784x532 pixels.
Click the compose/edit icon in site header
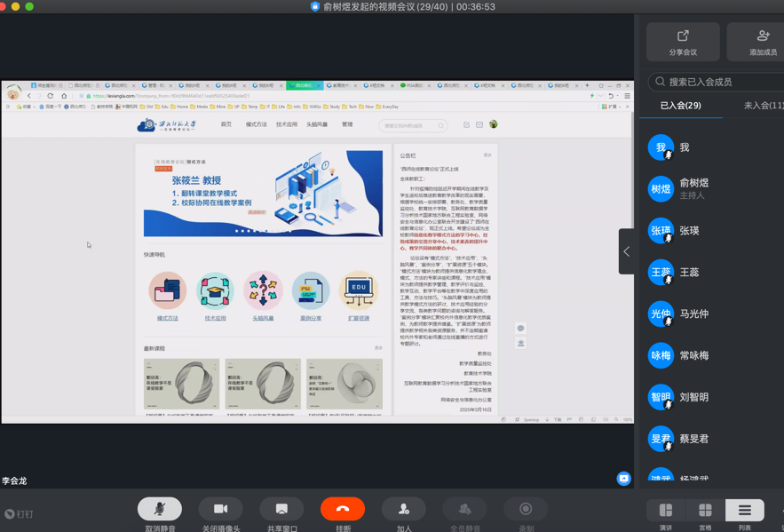466,124
